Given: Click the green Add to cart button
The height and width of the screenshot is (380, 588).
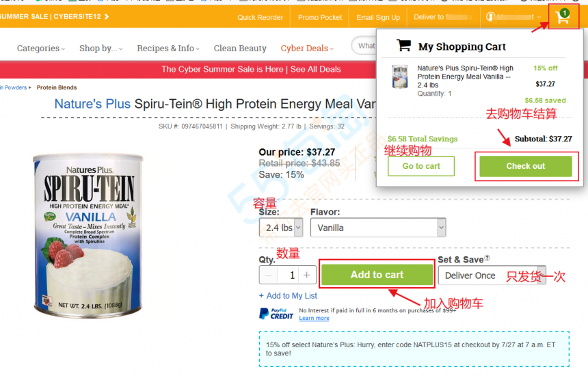Looking at the screenshot, I should [x=377, y=275].
